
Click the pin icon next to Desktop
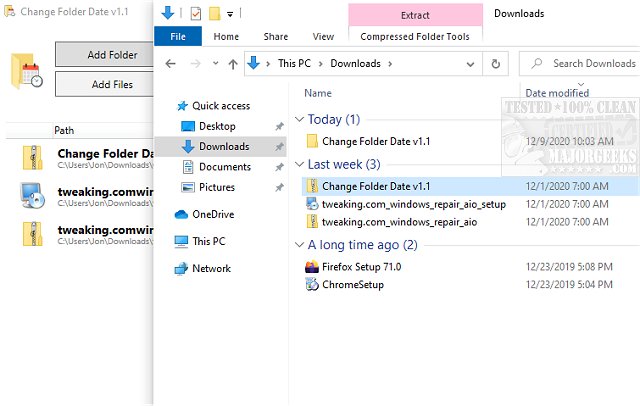click(279, 126)
